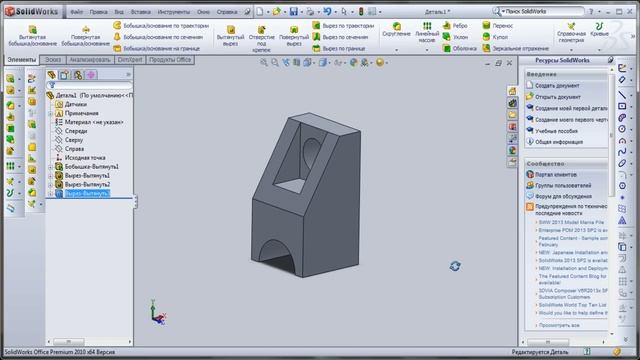Open the Undo history dropdown arrow

coord(336,12)
